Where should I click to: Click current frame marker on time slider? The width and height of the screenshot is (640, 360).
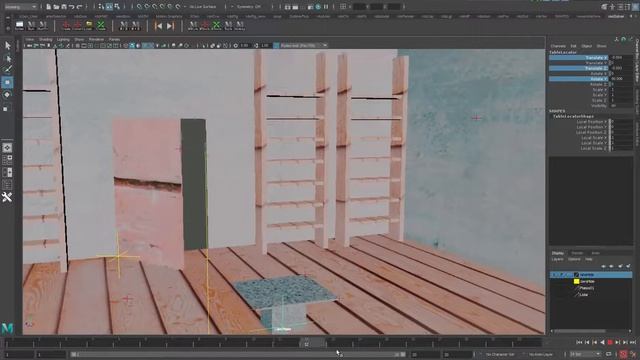tap(307, 343)
